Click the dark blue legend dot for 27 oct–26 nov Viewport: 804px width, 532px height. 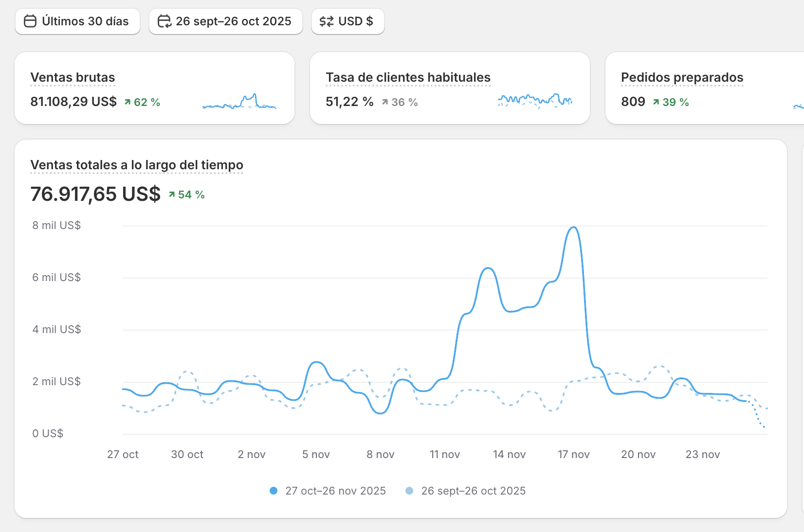pos(274,491)
